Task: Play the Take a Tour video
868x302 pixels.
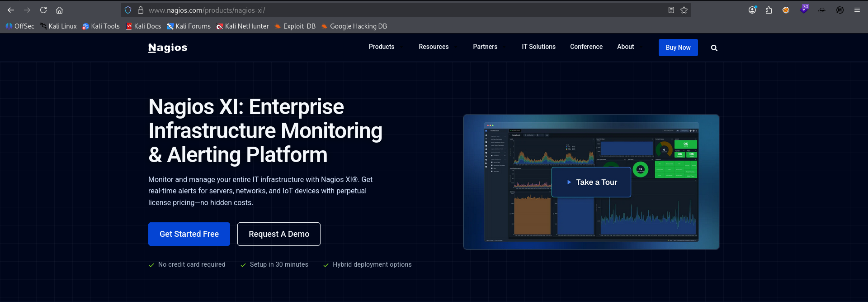Action: [x=591, y=182]
